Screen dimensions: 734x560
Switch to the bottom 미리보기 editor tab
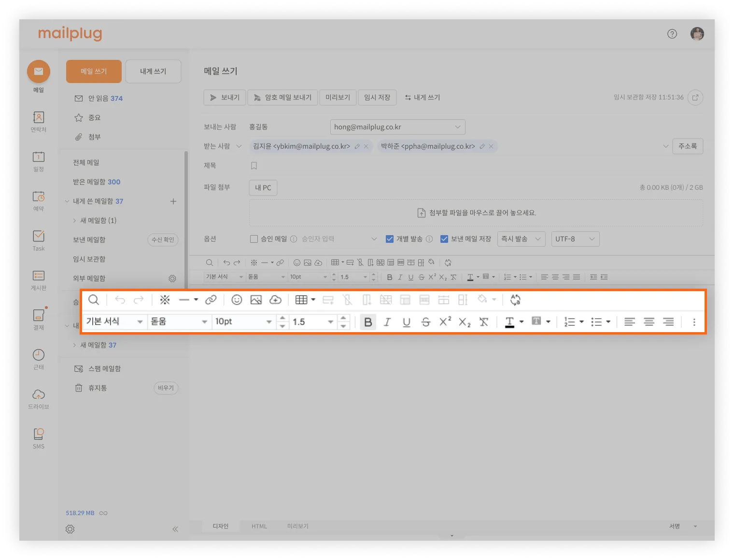298,526
